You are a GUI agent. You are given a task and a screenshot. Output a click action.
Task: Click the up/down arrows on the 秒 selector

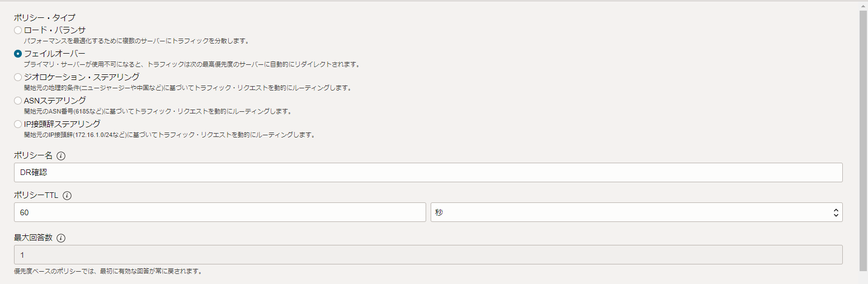tap(836, 212)
